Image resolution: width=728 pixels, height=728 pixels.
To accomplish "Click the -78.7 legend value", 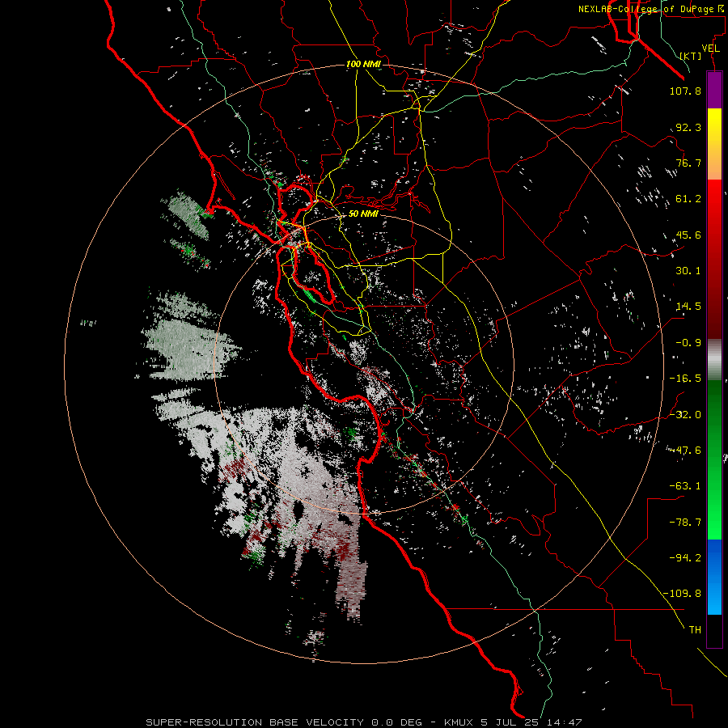I will coord(685,523).
